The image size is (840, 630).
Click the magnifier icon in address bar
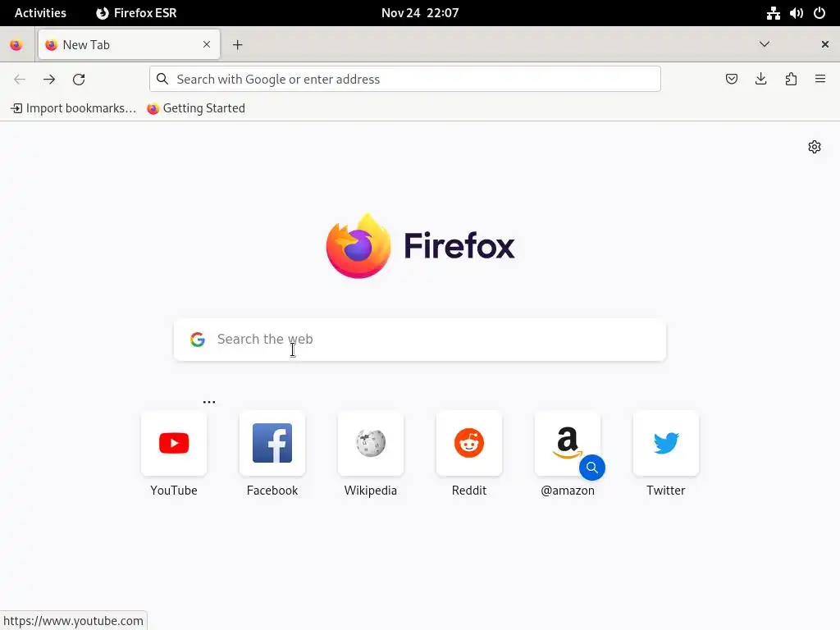coord(162,80)
